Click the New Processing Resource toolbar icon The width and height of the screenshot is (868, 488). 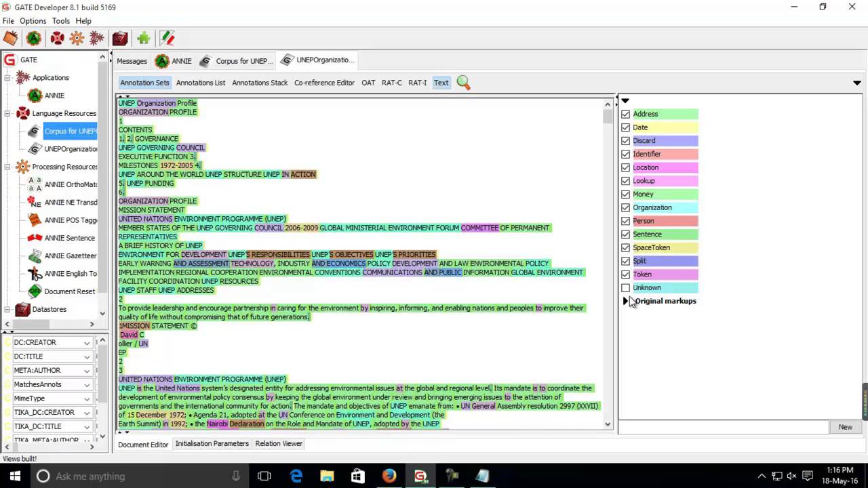pos(77,39)
